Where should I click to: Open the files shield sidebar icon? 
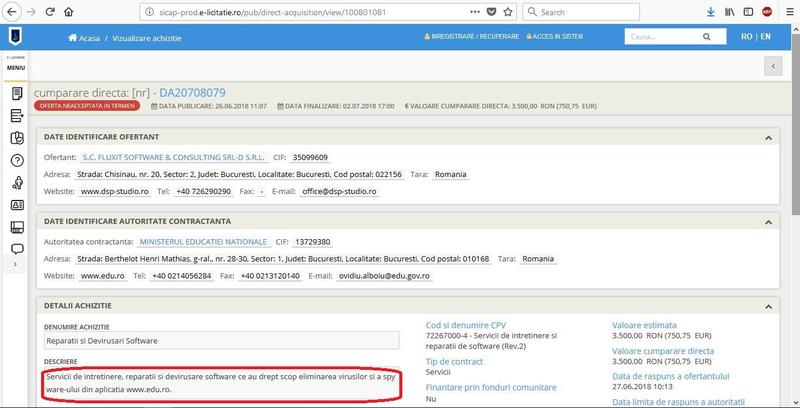tap(17, 138)
